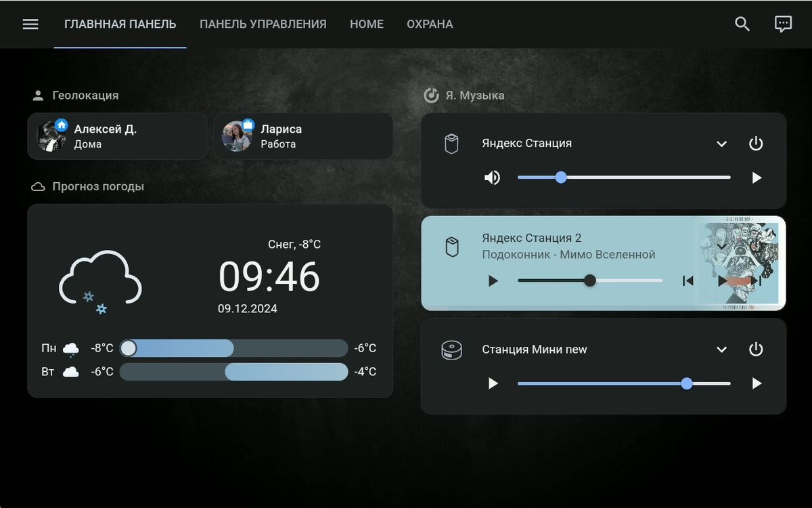Mute the Яндекс Станция volume icon
The height and width of the screenshot is (508, 812).
[x=492, y=177]
